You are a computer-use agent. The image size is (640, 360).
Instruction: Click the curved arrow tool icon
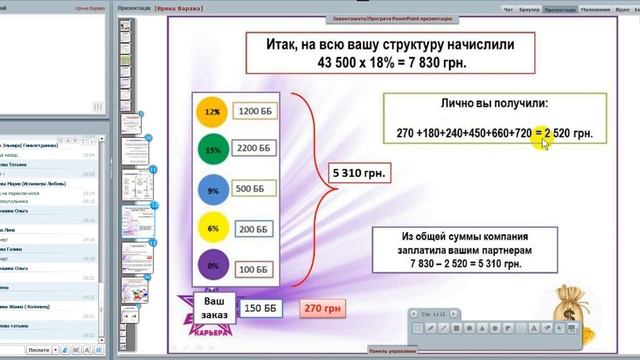coord(508,328)
